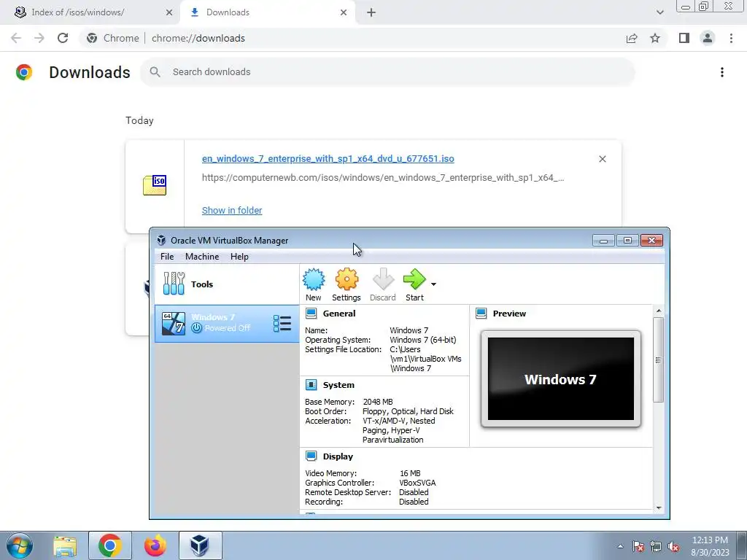747x560 pixels.
Task: Open the Chrome tab search dropdown
Action: pyautogui.click(x=659, y=12)
